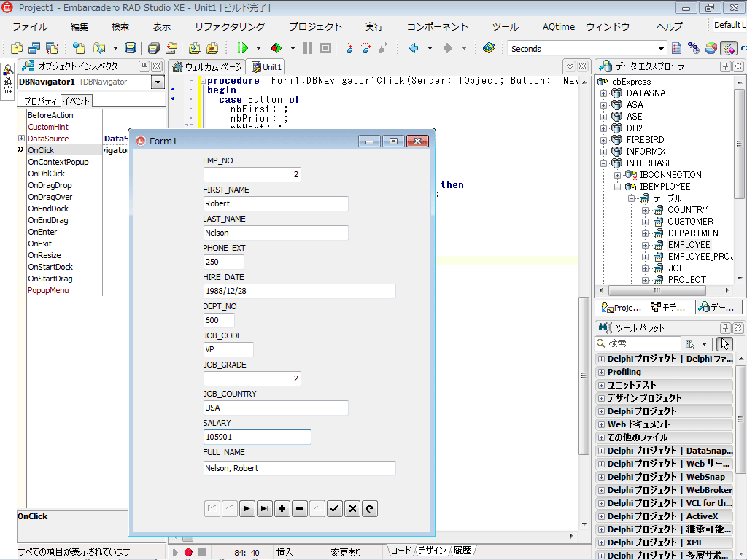Open the プロジェクト menu
Screen dimensions: 747x560
[x=315, y=27]
